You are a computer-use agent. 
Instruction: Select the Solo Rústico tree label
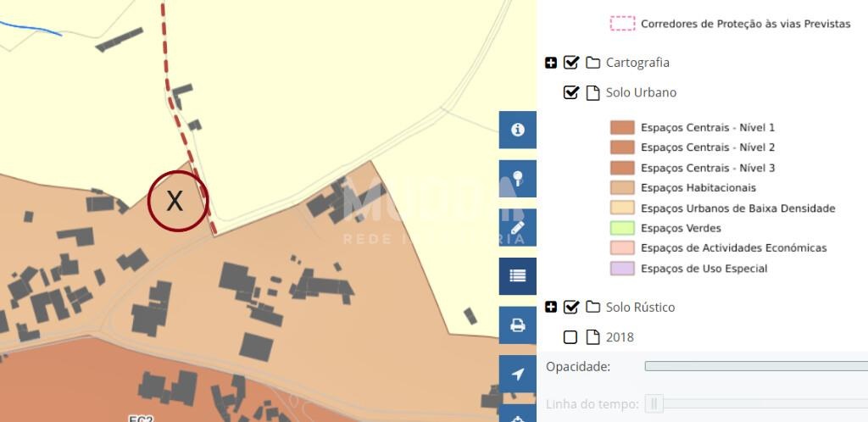coord(640,307)
